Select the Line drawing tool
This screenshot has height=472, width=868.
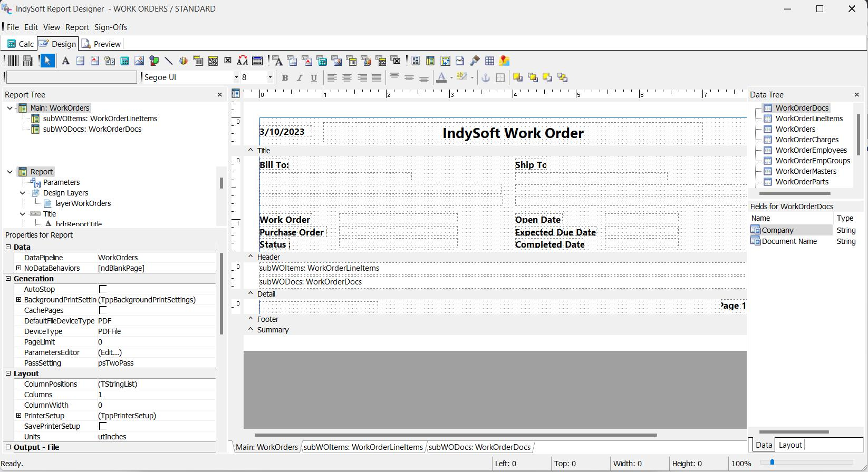pyautogui.click(x=169, y=61)
